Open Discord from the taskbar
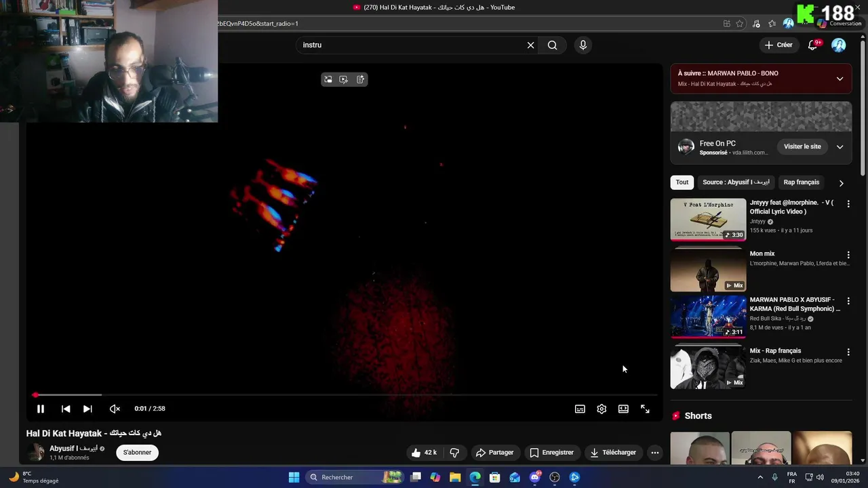This screenshot has width=868, height=488. (x=535, y=477)
